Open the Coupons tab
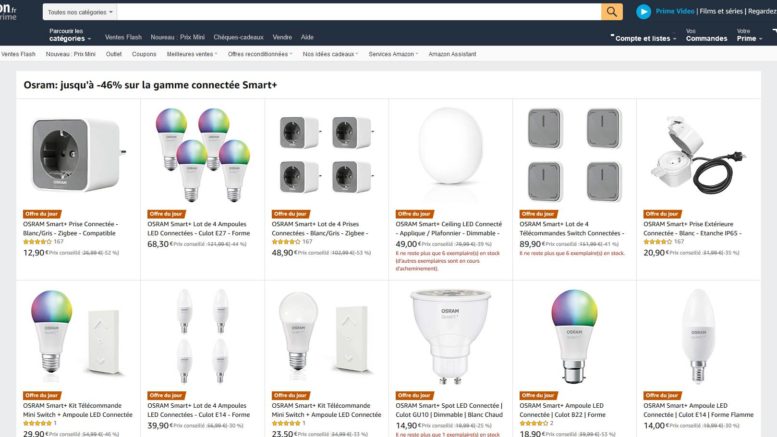The height and width of the screenshot is (437, 777). pos(144,54)
